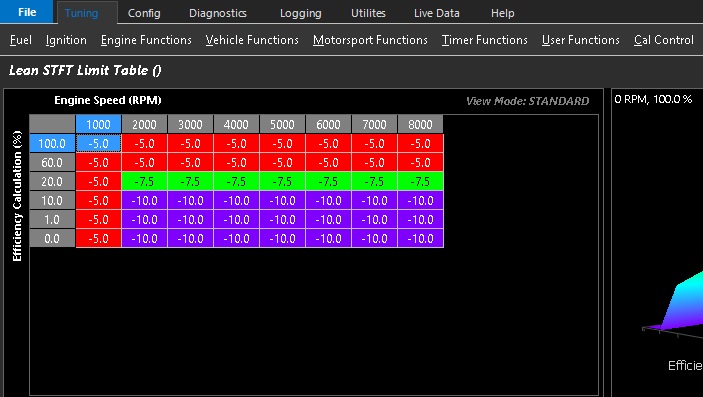Switch to the Config tab
This screenshot has height=397, width=703.
pyautogui.click(x=144, y=13)
